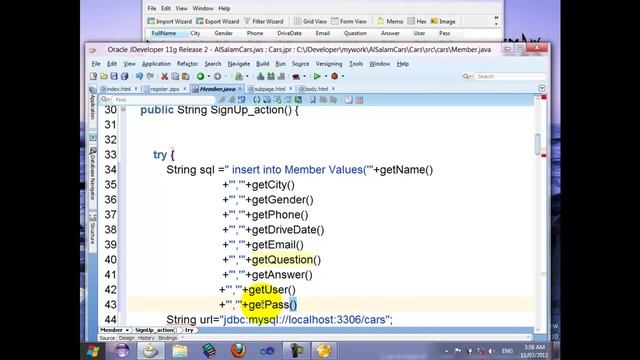Switch to the register.jspx tab
Screen dimensions: 640x360
click(x=164, y=89)
